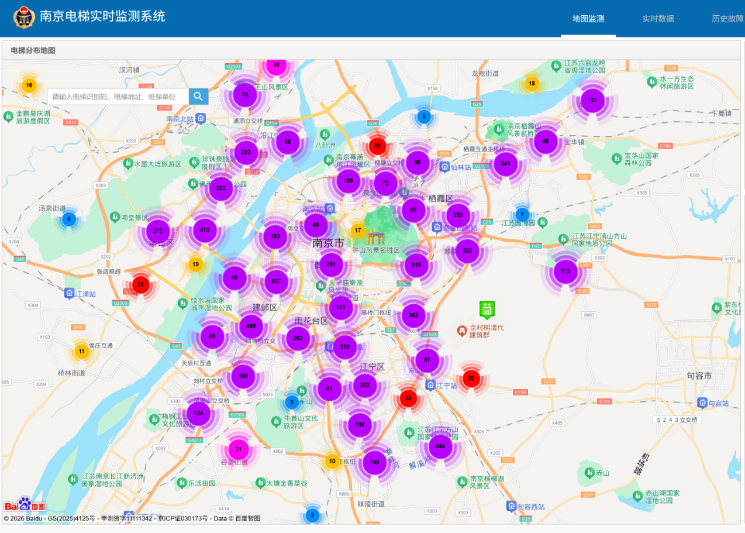Click the Nanjing elevator system logo
The height and width of the screenshot is (533, 745).
tap(18, 18)
